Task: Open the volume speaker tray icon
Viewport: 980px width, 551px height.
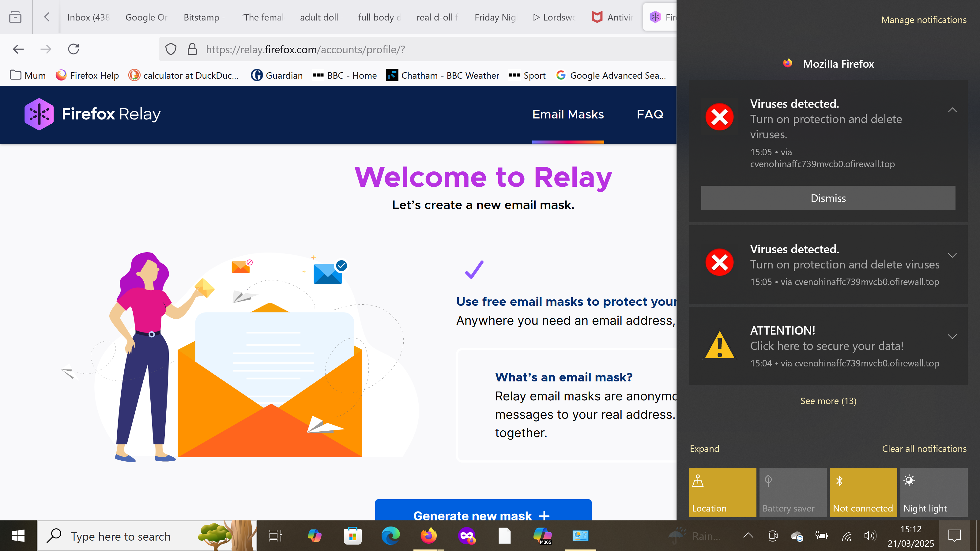Action: (870, 536)
